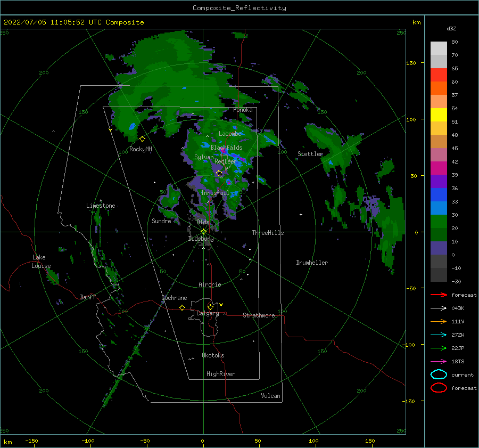This screenshot has width=479, height=448.
Task: Click the magenta 18TS arrow icon
Action: coord(439,362)
